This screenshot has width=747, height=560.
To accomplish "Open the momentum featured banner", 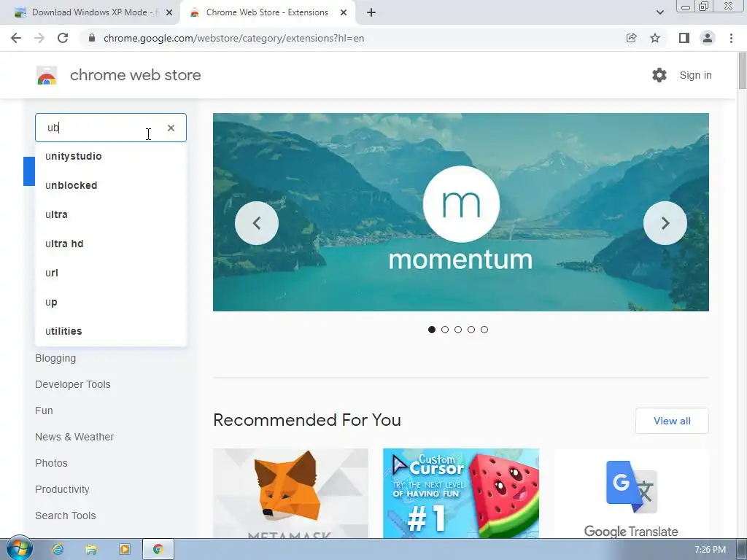I will pyautogui.click(x=461, y=212).
